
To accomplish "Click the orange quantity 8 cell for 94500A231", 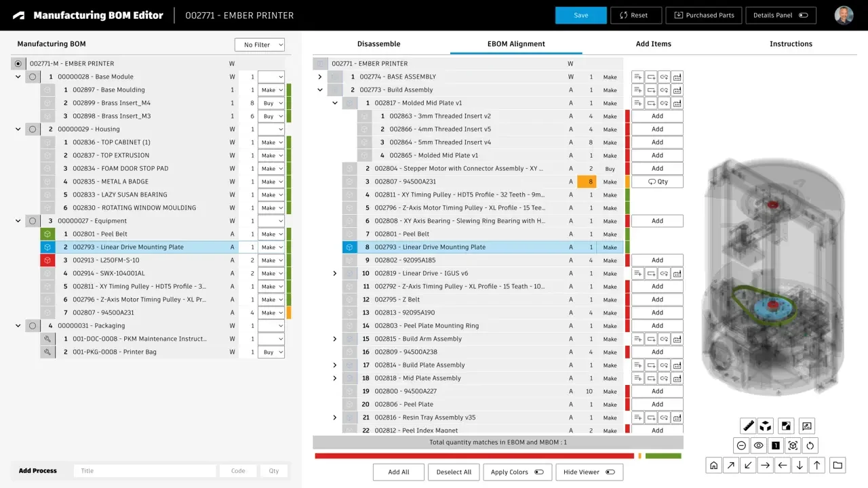I will 587,182.
